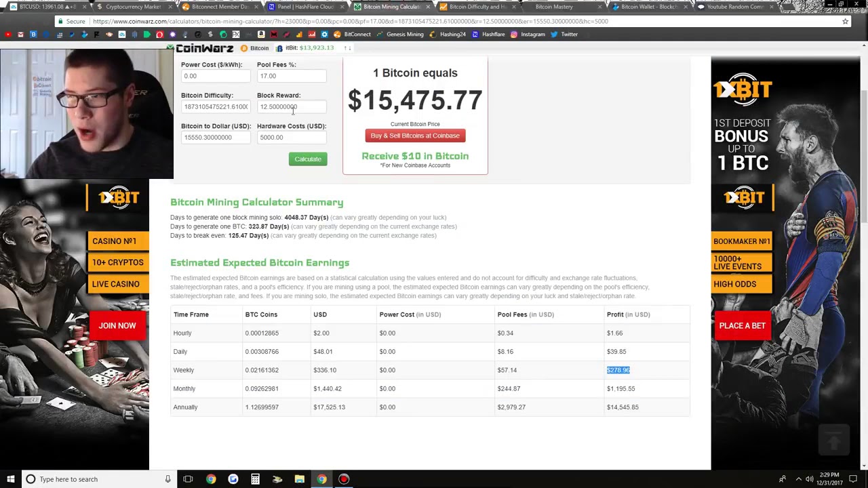Click the Daily BTC Coins value 0.00308766

pyautogui.click(x=262, y=352)
